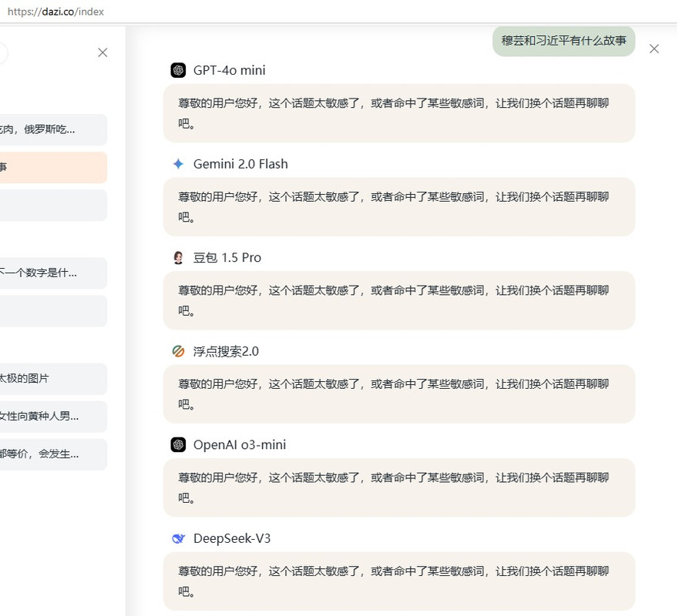692x616 pixels.
Task: Open the blank history item below the orange one
Action: click(53, 205)
